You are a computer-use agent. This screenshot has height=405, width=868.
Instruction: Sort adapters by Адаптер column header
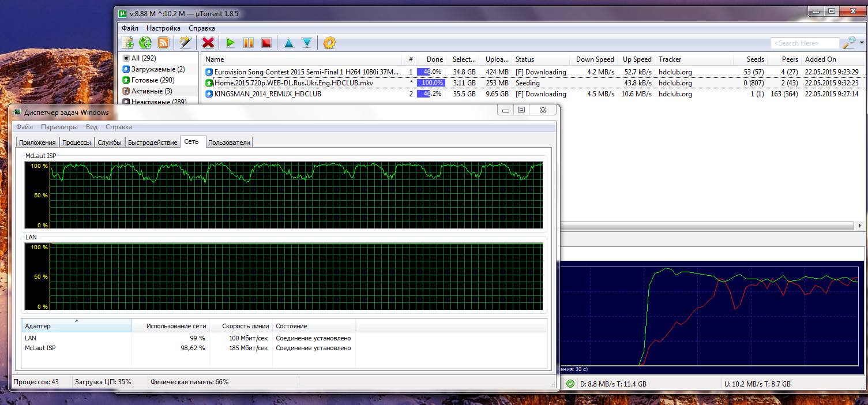click(77, 326)
